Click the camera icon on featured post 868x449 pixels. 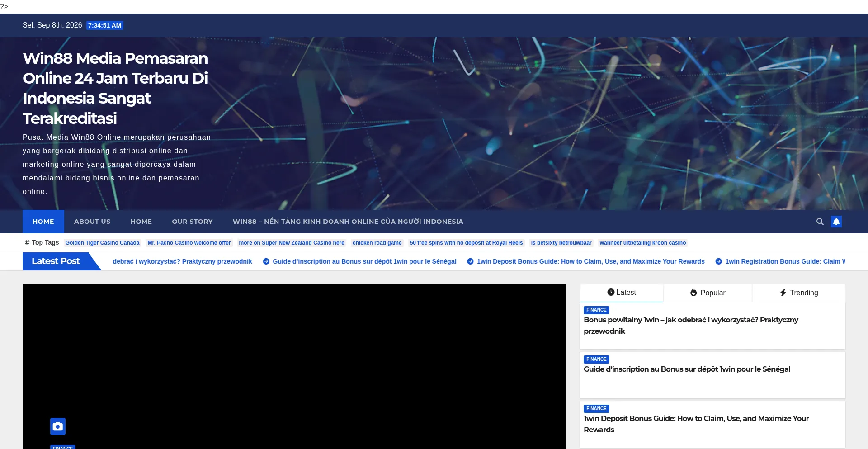click(x=58, y=426)
